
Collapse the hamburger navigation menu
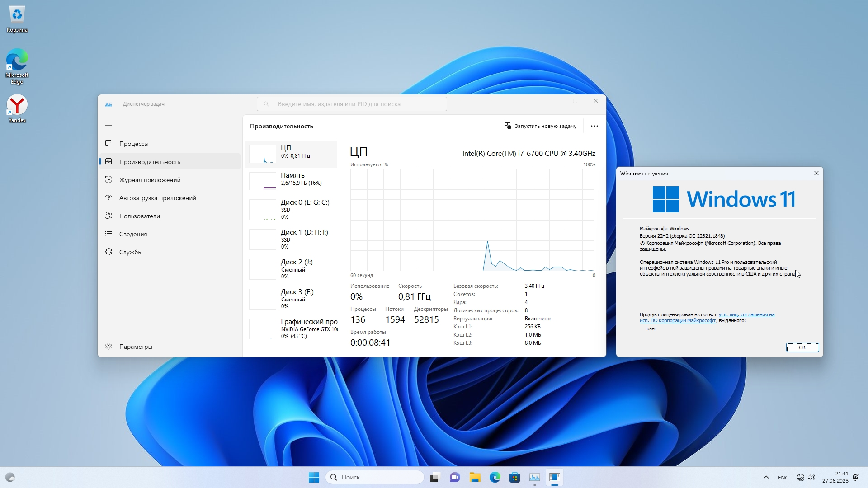click(x=108, y=125)
